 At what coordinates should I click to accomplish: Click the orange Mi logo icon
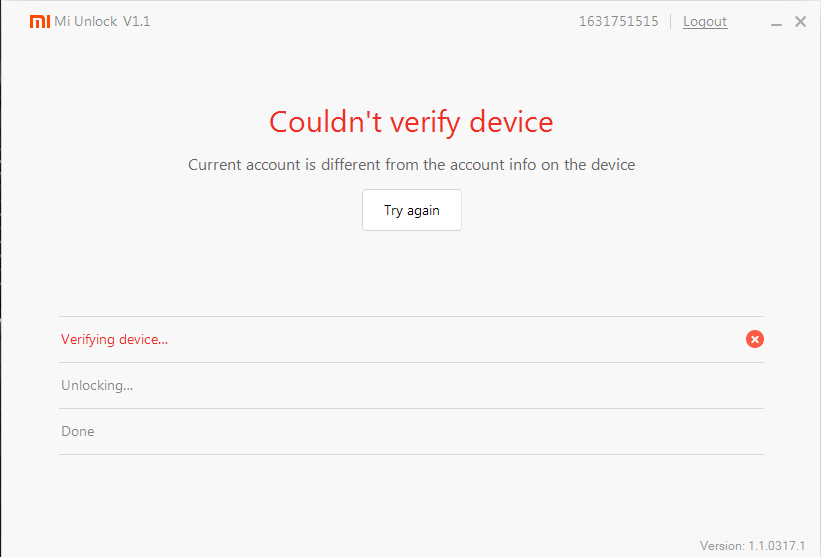pyautogui.click(x=40, y=22)
